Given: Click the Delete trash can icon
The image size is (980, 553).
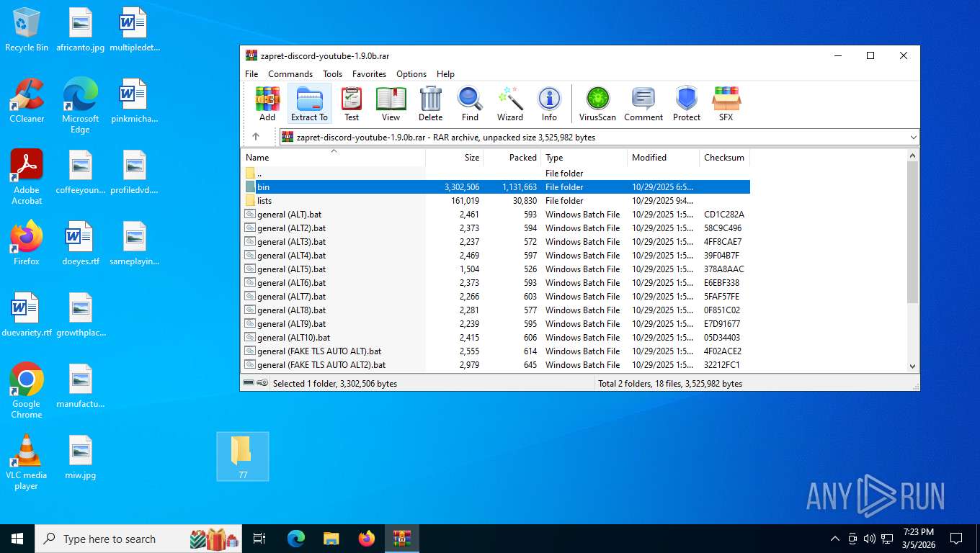Looking at the screenshot, I should click(430, 104).
